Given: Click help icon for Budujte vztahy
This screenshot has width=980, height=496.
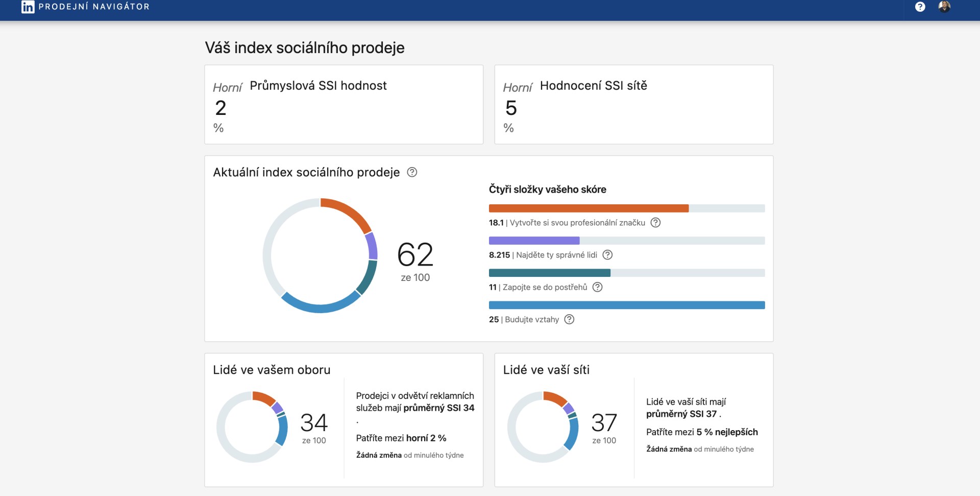Looking at the screenshot, I should 569,319.
